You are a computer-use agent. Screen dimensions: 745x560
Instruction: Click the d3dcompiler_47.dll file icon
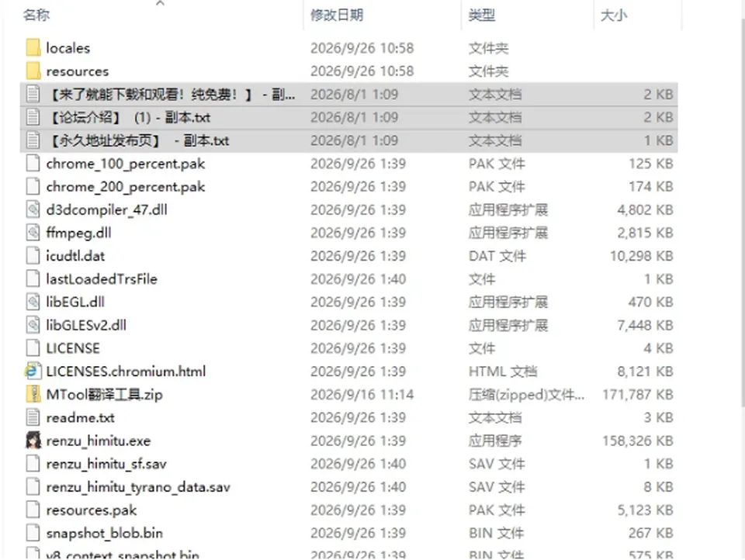pyautogui.click(x=33, y=209)
